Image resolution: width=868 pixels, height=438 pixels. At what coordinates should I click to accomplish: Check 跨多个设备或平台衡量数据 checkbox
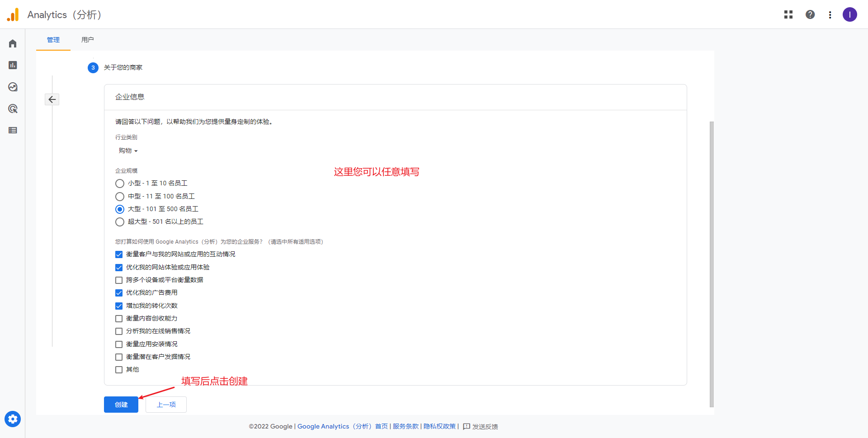(x=119, y=280)
